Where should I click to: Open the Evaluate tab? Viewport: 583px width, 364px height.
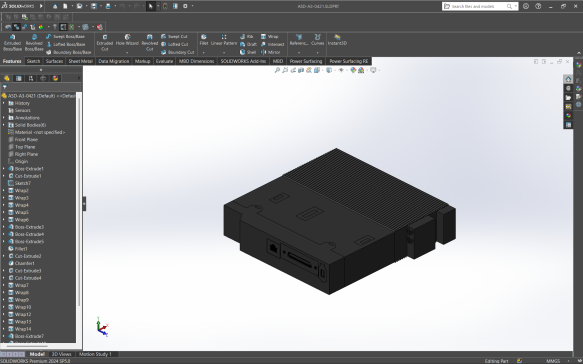coord(164,61)
